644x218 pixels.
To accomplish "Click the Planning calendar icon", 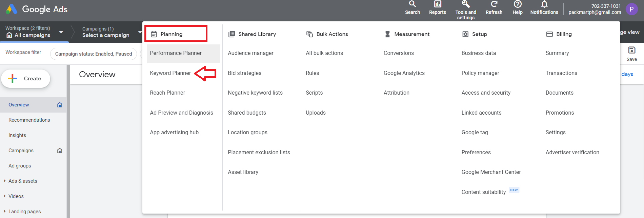I will click(154, 34).
